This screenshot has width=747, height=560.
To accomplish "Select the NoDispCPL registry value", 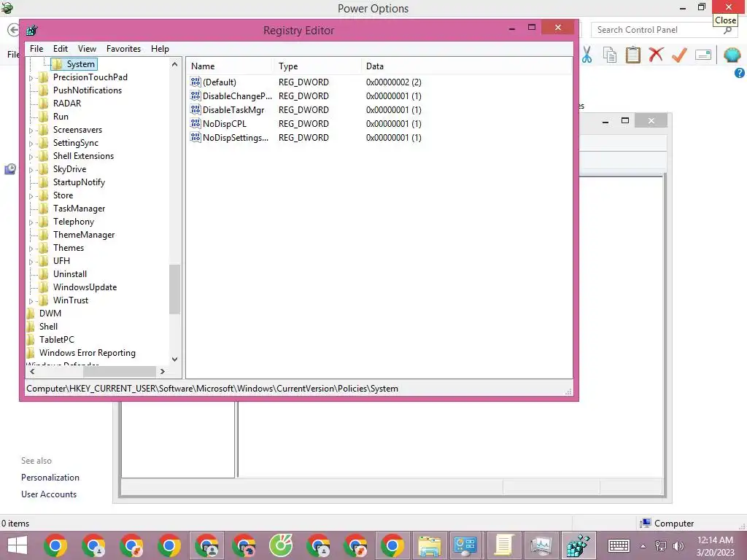I will click(218, 123).
